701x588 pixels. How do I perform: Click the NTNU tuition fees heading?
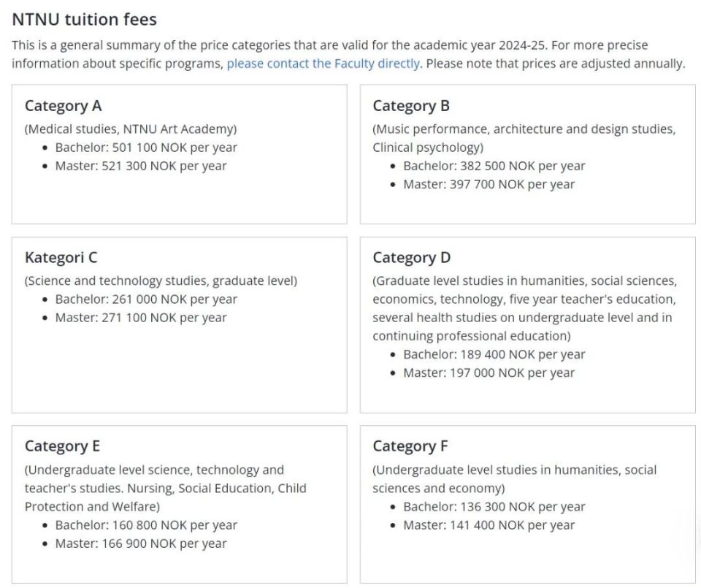tap(85, 20)
